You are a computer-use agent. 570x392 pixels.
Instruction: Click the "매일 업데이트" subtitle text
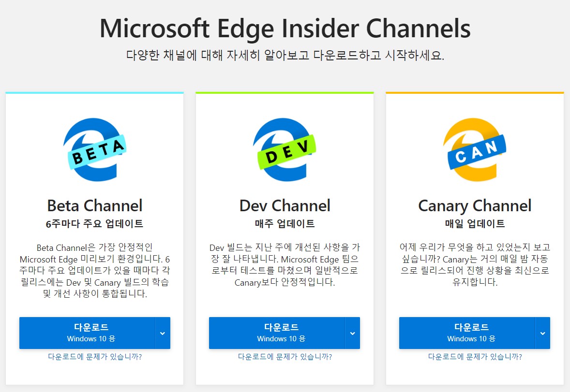[475, 223]
